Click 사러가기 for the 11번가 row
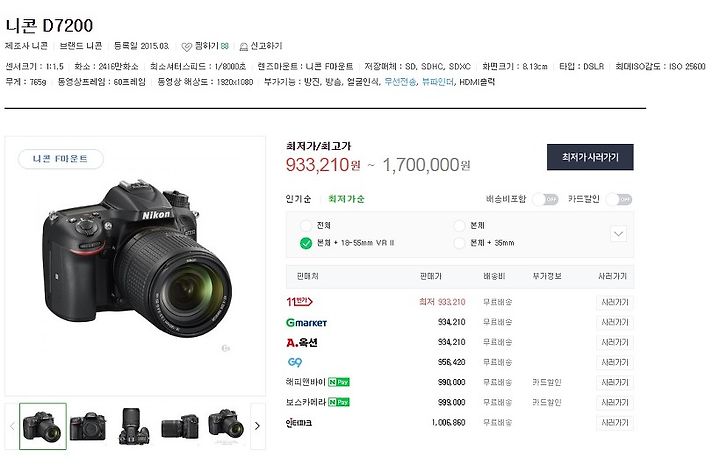Screen dimensions: 720x472 tap(615, 302)
